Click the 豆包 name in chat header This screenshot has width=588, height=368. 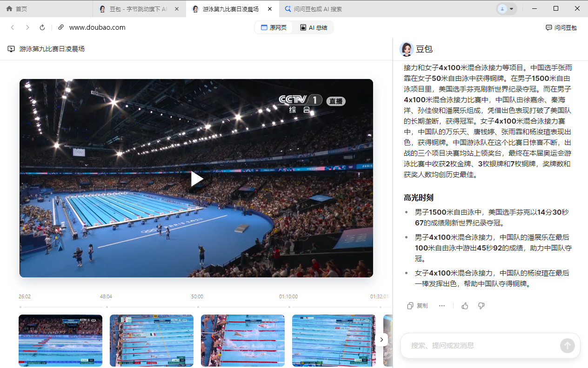[x=424, y=49]
